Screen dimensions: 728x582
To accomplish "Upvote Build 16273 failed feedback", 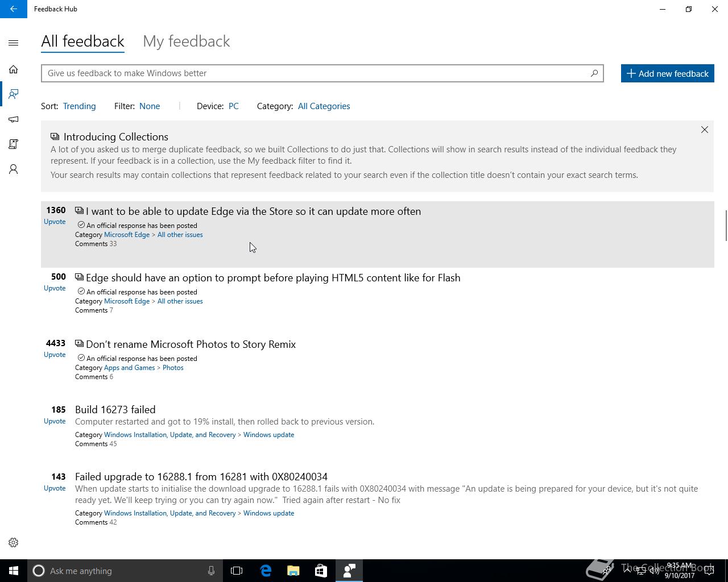I will (x=55, y=421).
